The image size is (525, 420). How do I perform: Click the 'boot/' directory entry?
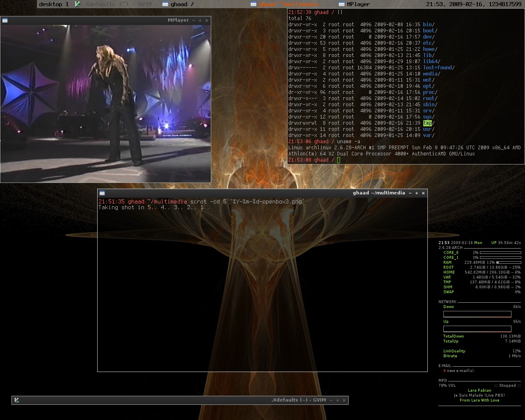click(x=430, y=31)
